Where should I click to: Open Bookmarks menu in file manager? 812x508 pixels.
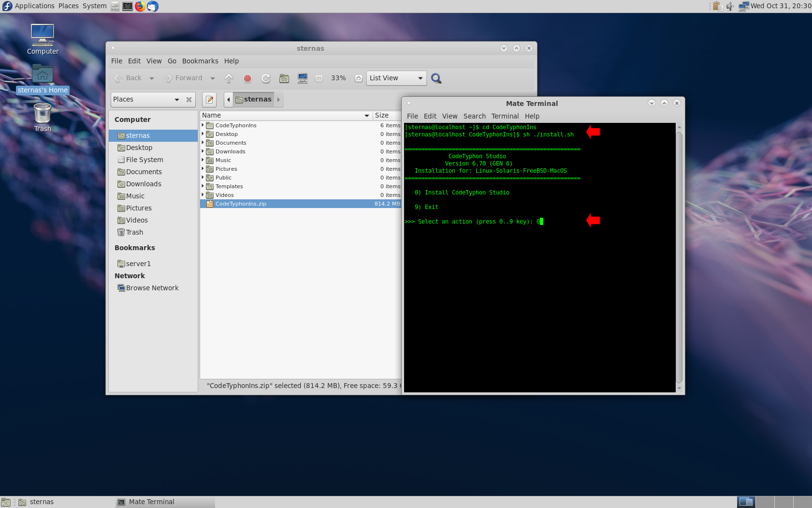(x=200, y=61)
